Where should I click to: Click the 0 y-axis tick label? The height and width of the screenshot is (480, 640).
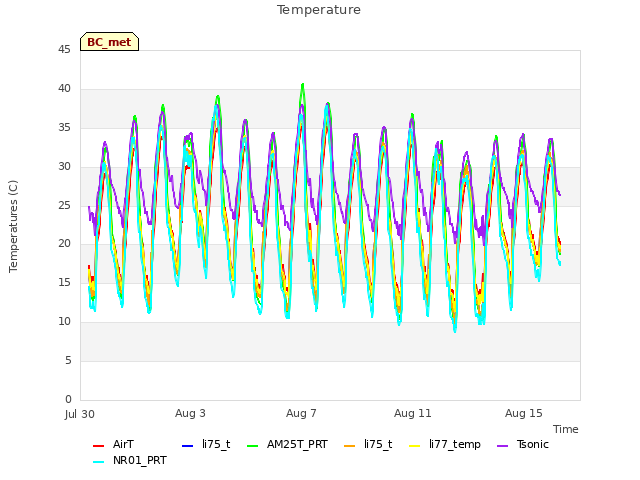pyautogui.click(x=68, y=399)
